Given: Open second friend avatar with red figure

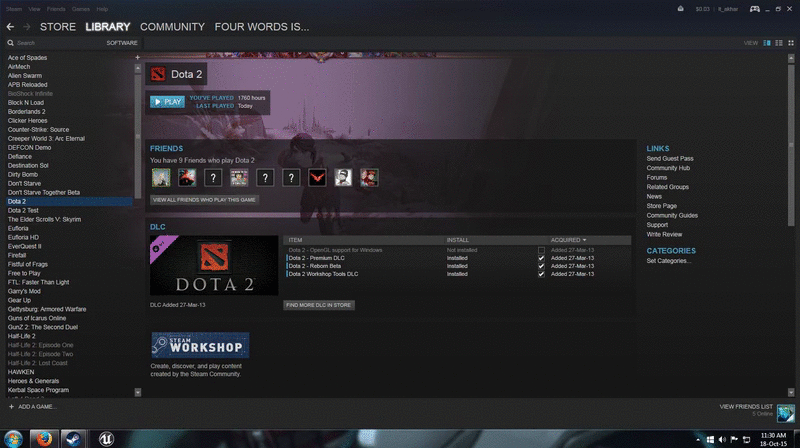Looking at the screenshot, I should coord(187,178).
